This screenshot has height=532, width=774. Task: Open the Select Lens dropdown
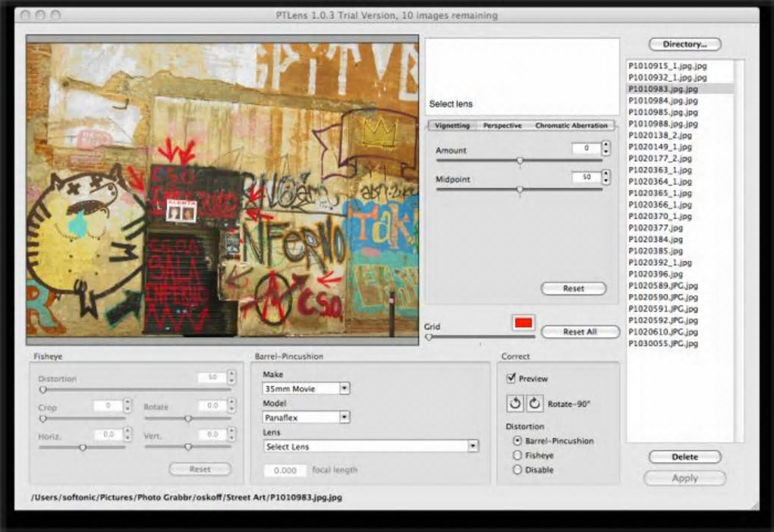371,446
